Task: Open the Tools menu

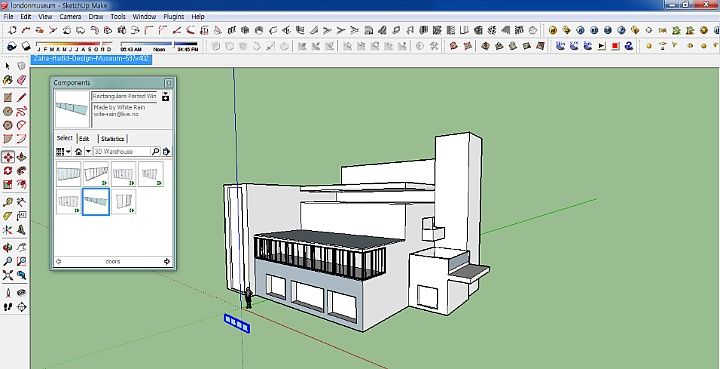Action: [x=118, y=17]
